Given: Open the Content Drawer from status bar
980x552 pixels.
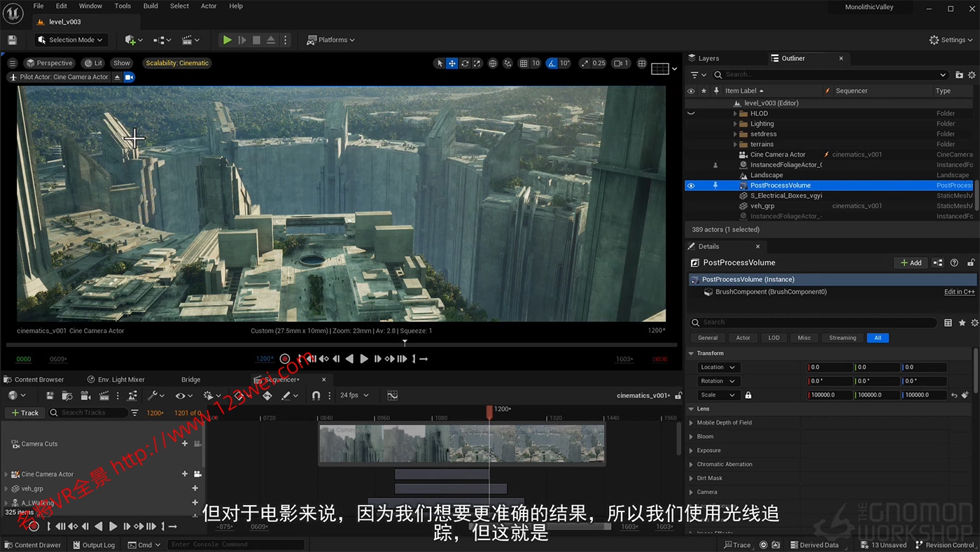Looking at the screenshot, I should coord(33,545).
